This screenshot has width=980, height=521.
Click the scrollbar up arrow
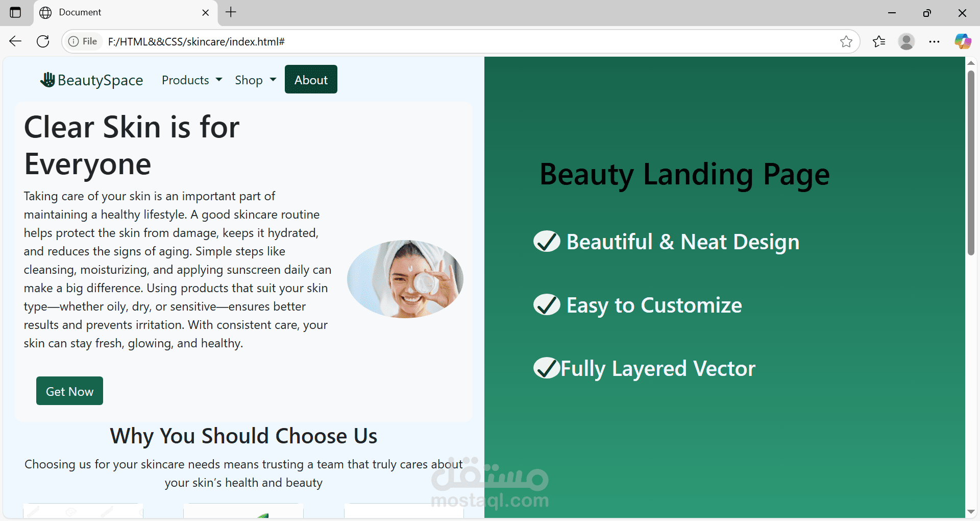971,63
